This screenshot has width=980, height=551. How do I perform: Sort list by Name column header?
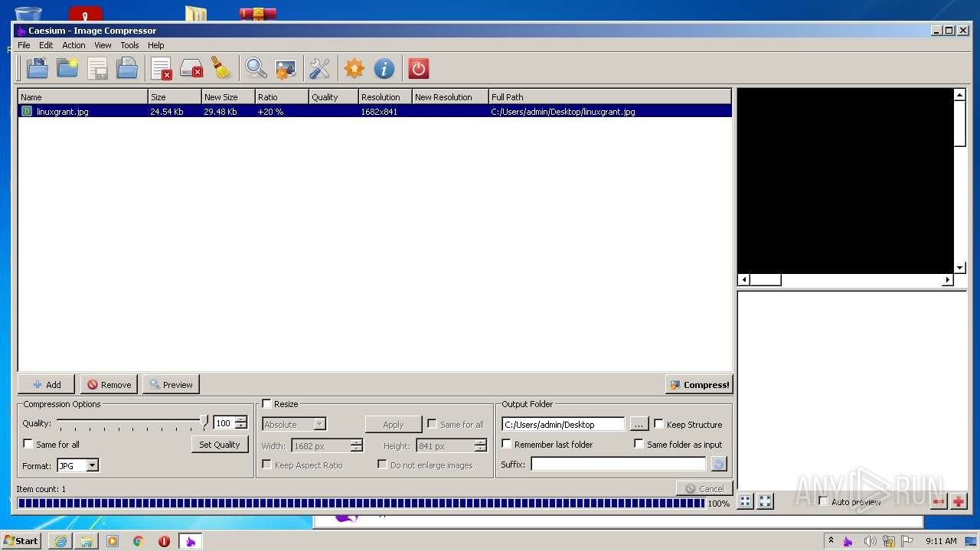(83, 96)
